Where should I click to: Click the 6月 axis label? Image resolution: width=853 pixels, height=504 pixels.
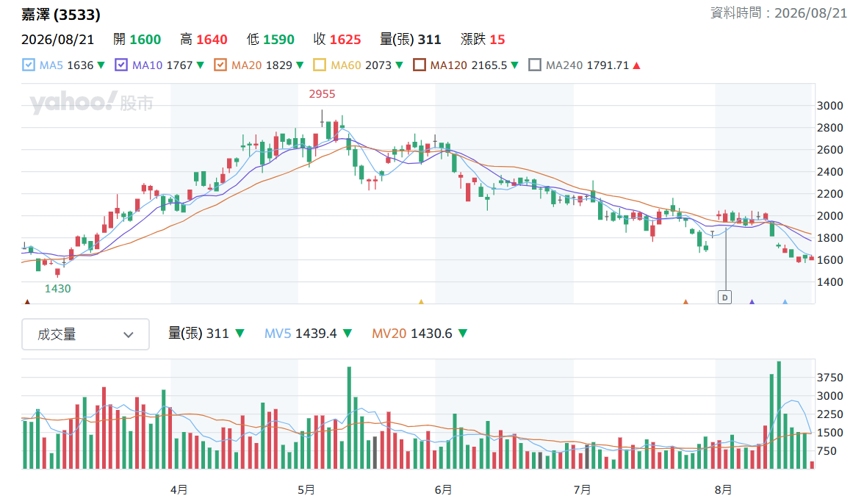pos(443,490)
